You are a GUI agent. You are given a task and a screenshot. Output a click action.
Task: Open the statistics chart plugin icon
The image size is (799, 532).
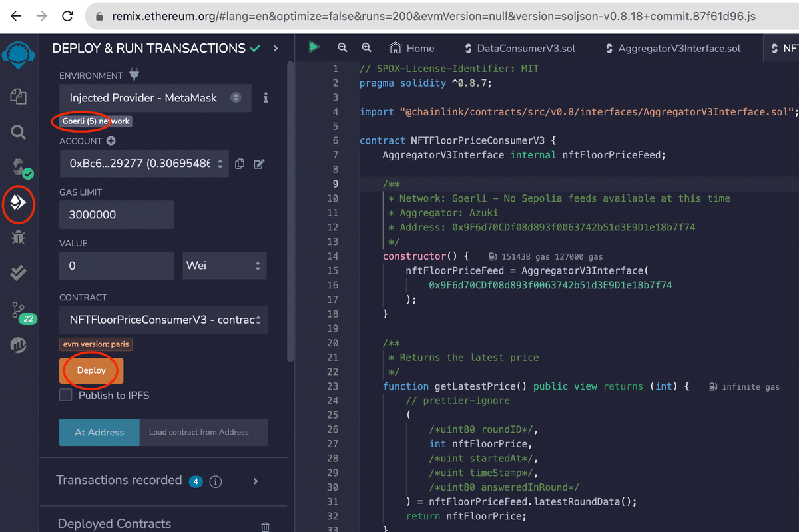tap(19, 344)
